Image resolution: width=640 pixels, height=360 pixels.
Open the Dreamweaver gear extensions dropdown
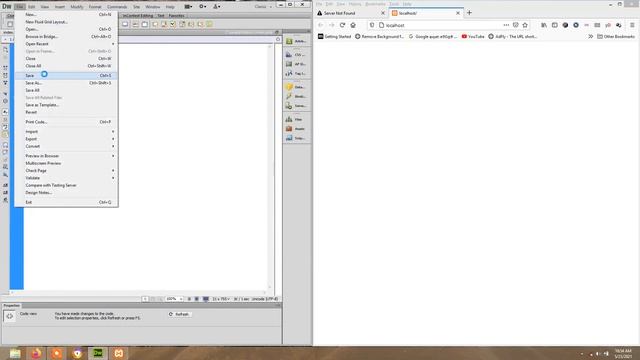coord(202,7)
